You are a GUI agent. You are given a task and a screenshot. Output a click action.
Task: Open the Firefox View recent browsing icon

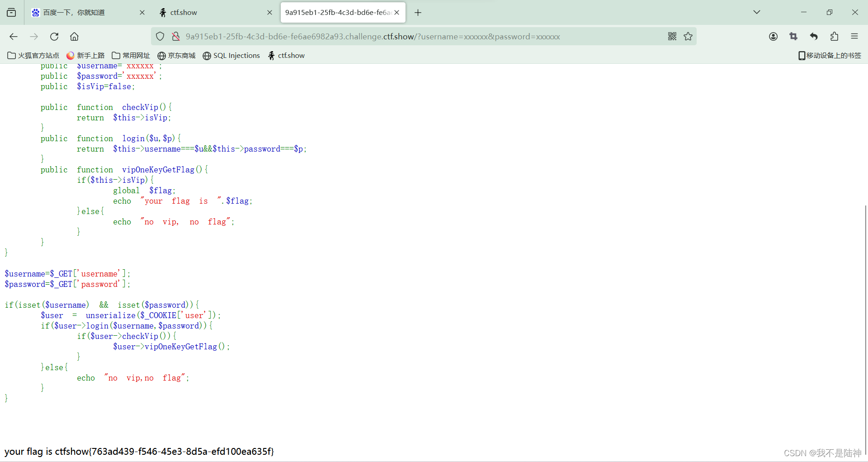[11, 12]
